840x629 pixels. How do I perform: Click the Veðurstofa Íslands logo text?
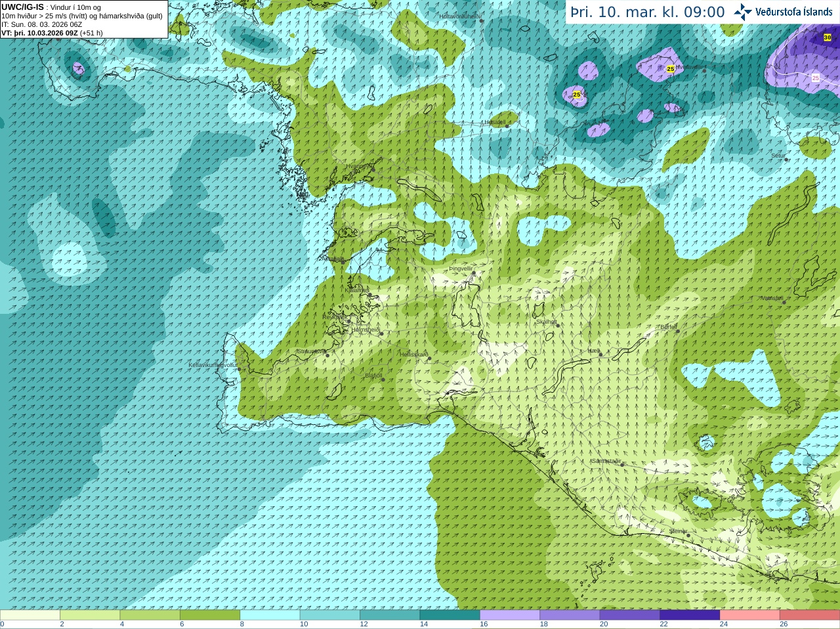(793, 12)
